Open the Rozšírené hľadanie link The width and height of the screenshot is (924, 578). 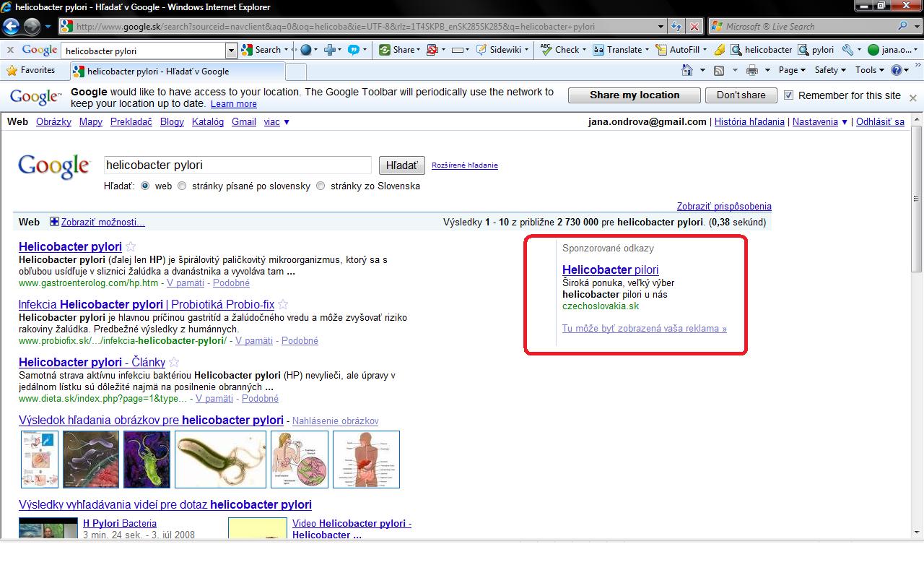tap(465, 165)
